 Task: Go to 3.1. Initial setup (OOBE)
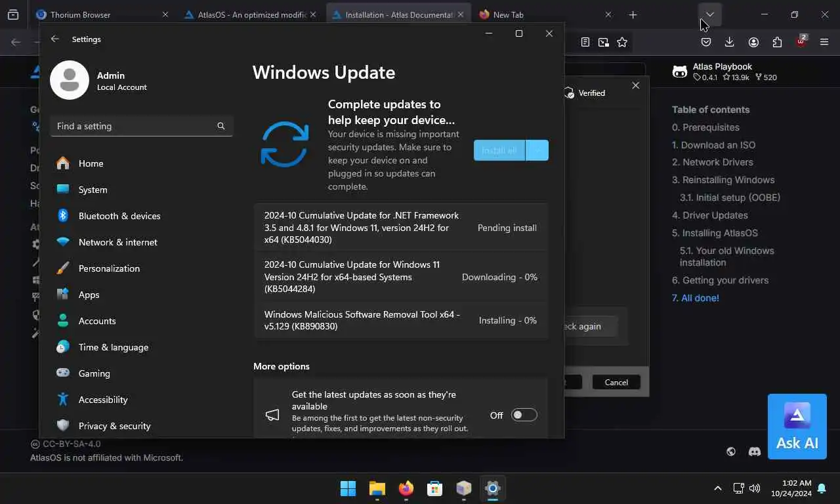pos(730,198)
